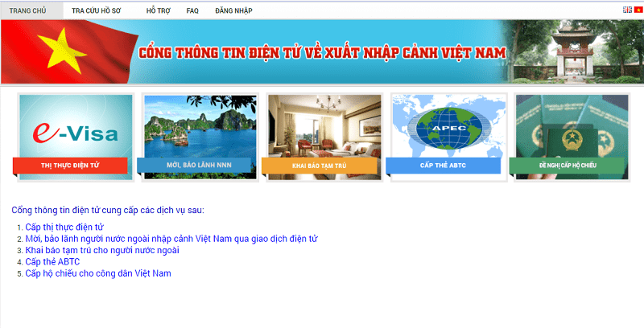Viewport: 644px width, 328px height.
Task: Follow the 'Khai báo tạm trú cho người nước ngoài' link
Action: [x=101, y=250]
